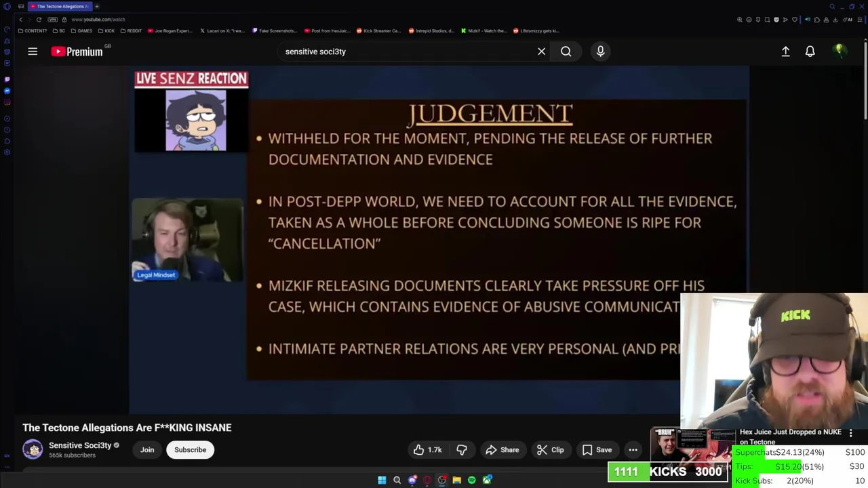Mute tab with speaker toolbar icon
The width and height of the screenshot is (868, 488).
pyautogui.click(x=808, y=20)
